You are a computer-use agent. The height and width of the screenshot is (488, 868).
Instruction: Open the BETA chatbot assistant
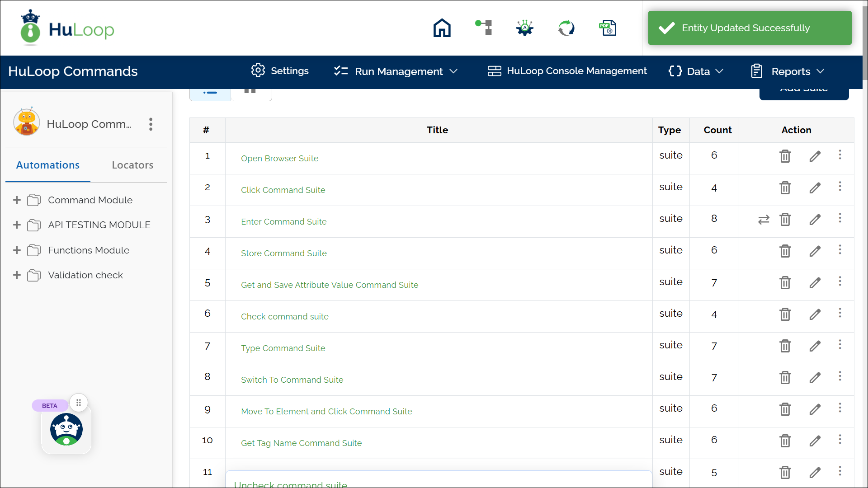66,429
